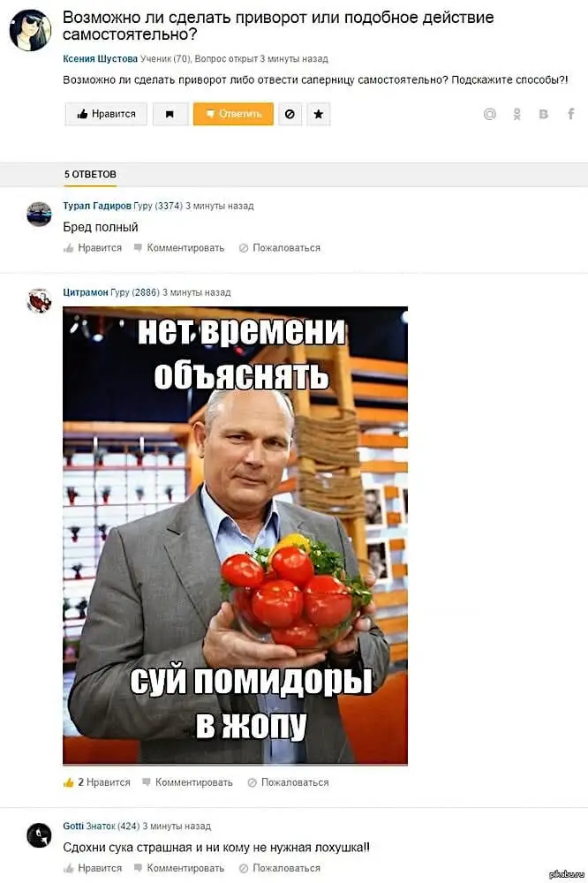Click the bookmark flag icon button
Screen dimensions: 588x883
click(x=170, y=114)
